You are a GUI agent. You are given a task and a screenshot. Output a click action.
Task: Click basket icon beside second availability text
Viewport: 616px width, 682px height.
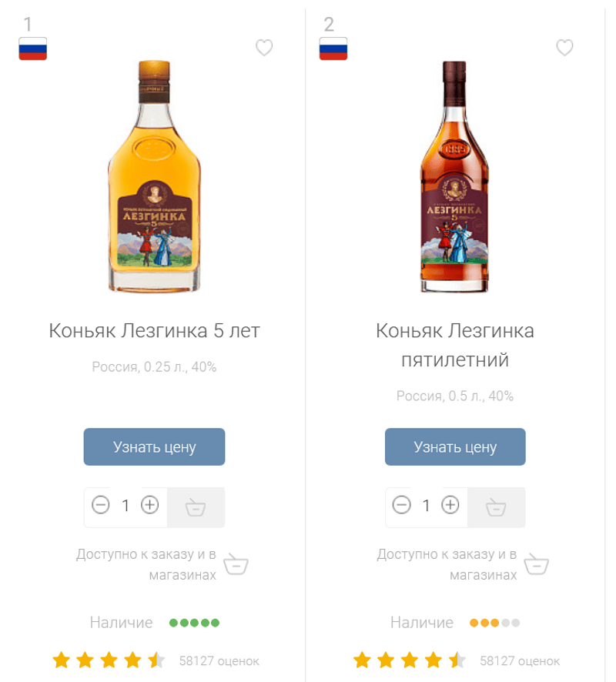click(x=537, y=565)
